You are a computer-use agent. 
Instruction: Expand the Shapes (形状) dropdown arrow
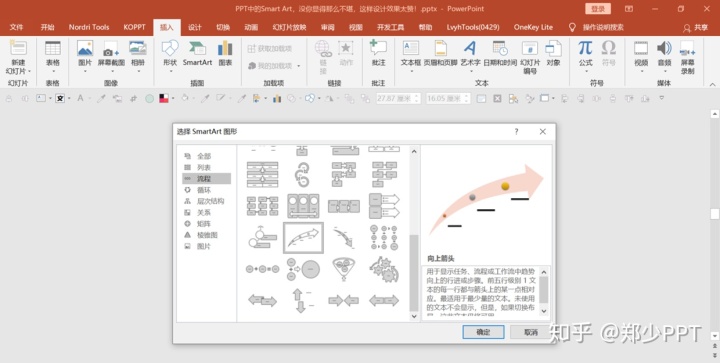(170, 71)
